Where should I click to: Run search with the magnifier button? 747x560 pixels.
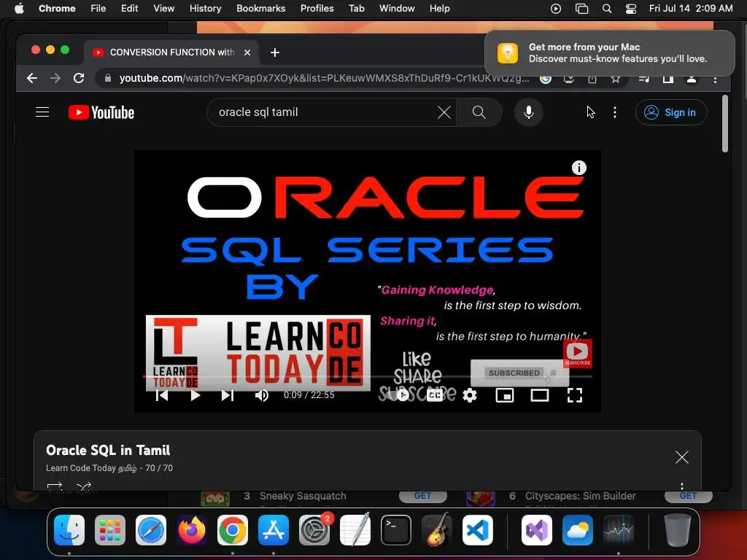pos(479,112)
